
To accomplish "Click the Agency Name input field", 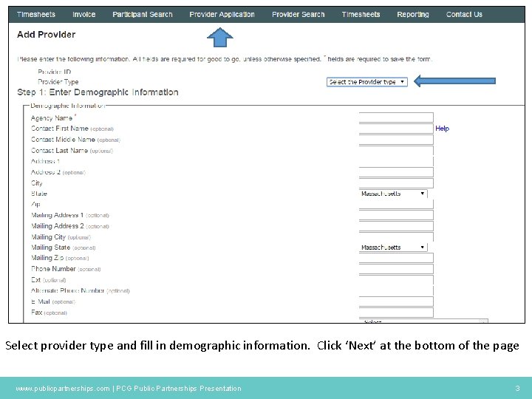I will tap(396, 117).
